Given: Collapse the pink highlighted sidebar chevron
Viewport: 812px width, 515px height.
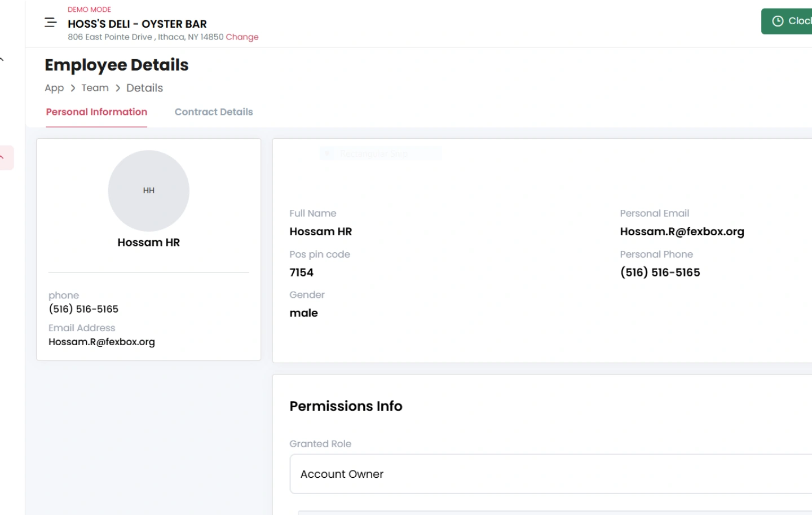Looking at the screenshot, I should [3, 157].
